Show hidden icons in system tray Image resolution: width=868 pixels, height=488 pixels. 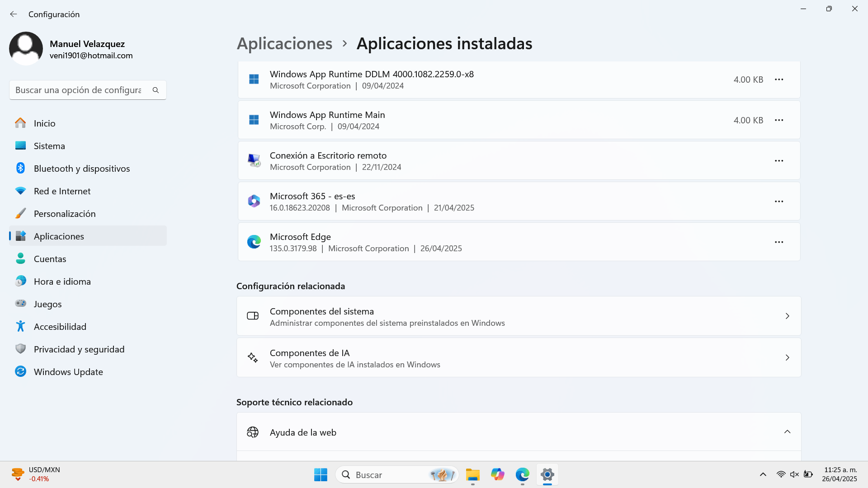tap(763, 474)
